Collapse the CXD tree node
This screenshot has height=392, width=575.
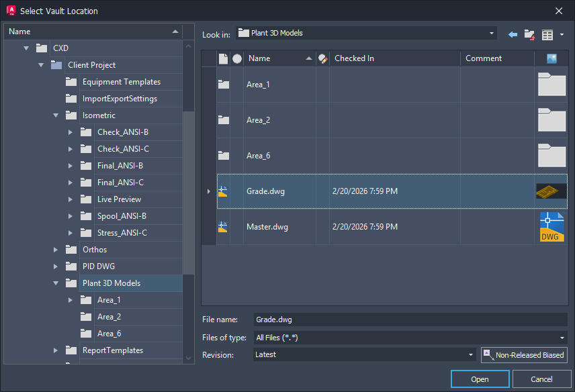[26, 48]
